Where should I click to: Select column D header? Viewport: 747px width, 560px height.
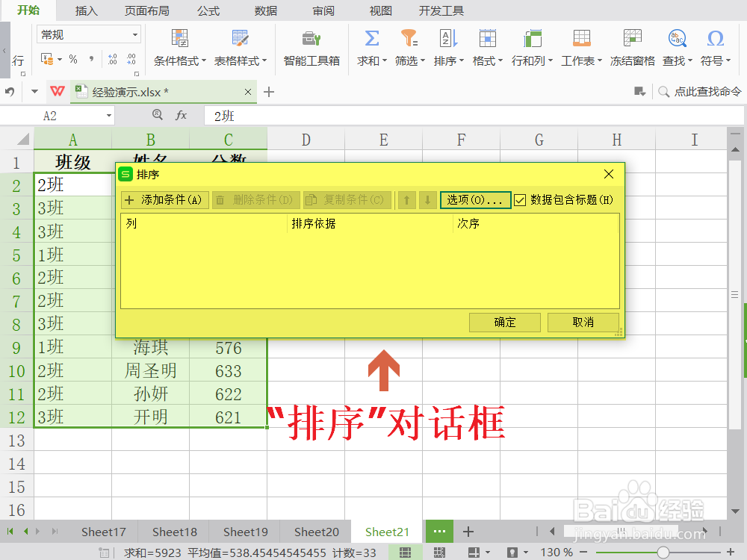(306, 140)
